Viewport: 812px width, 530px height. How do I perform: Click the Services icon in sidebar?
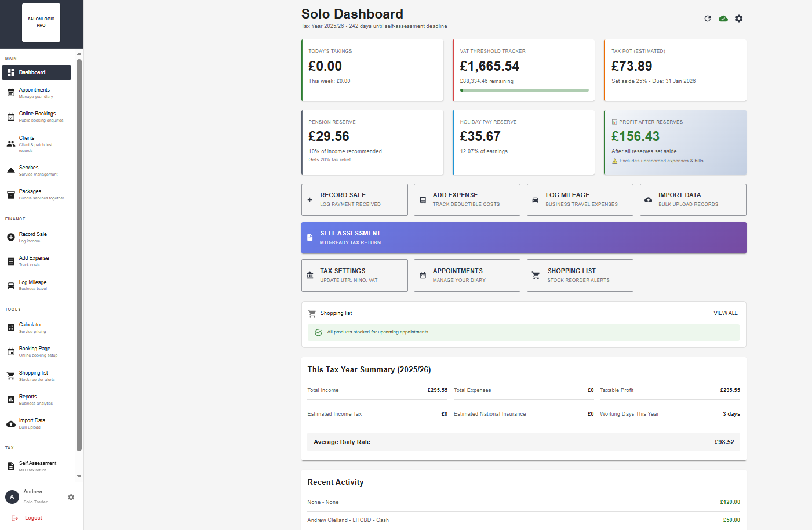(11, 170)
